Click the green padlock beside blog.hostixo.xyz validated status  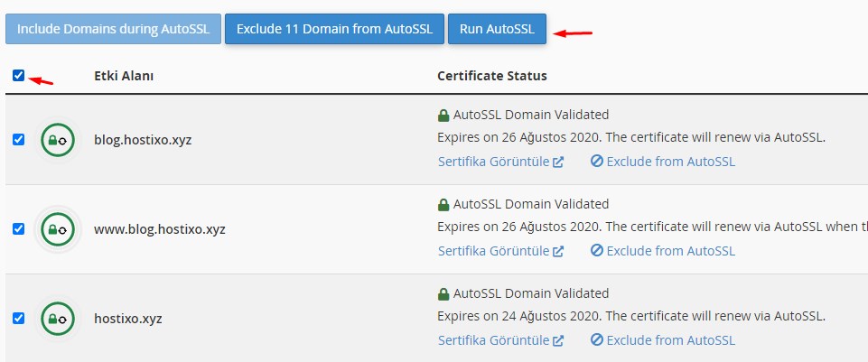point(443,116)
